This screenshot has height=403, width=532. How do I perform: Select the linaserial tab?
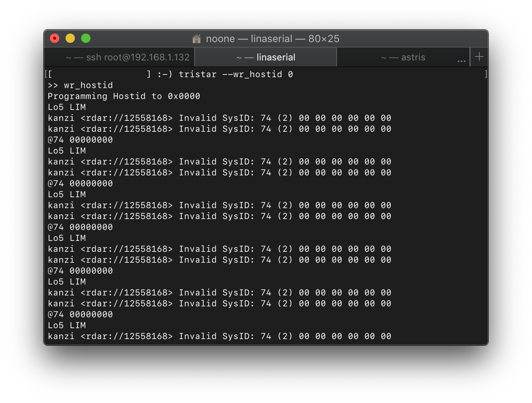pyautogui.click(x=266, y=57)
